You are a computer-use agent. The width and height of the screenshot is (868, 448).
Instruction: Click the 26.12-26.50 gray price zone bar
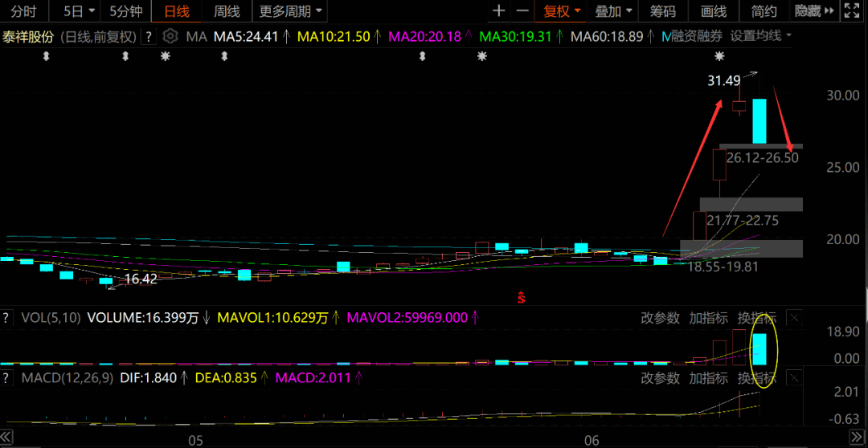pos(761,146)
